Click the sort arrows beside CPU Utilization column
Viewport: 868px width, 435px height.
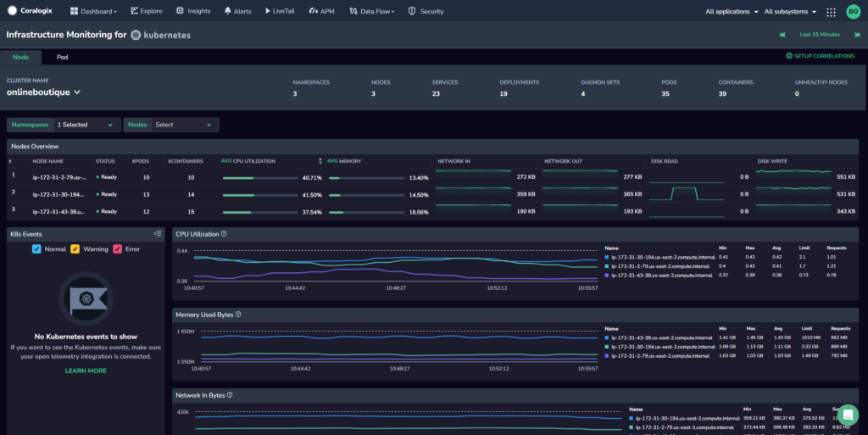point(320,161)
